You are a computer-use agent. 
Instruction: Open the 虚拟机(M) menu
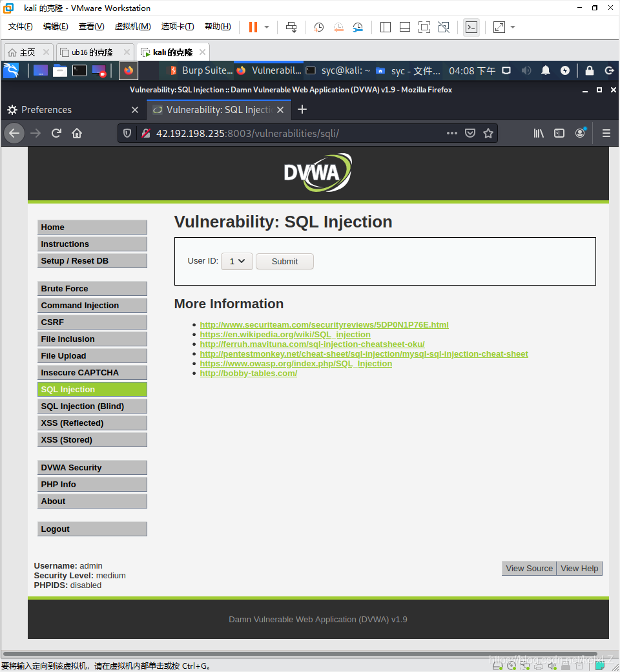133,26
